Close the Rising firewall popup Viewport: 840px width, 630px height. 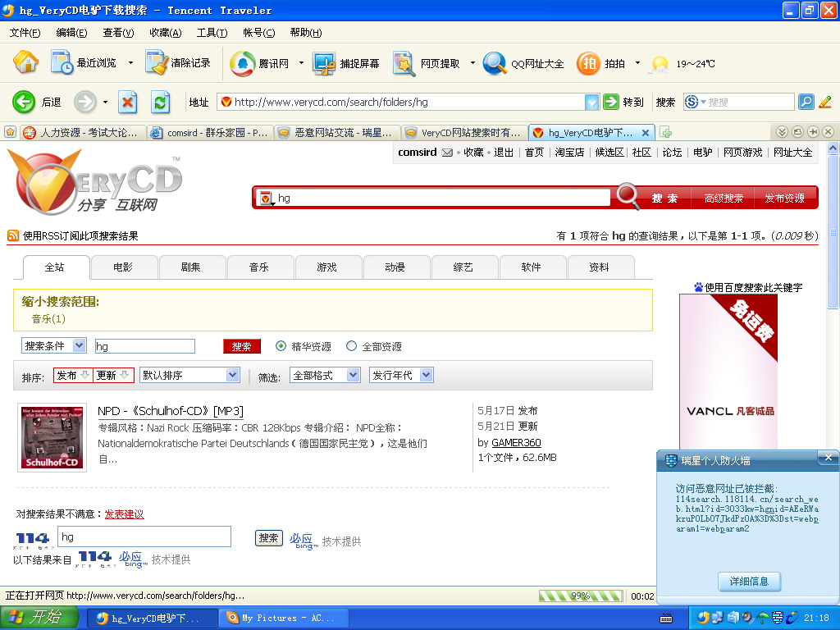pos(829,458)
